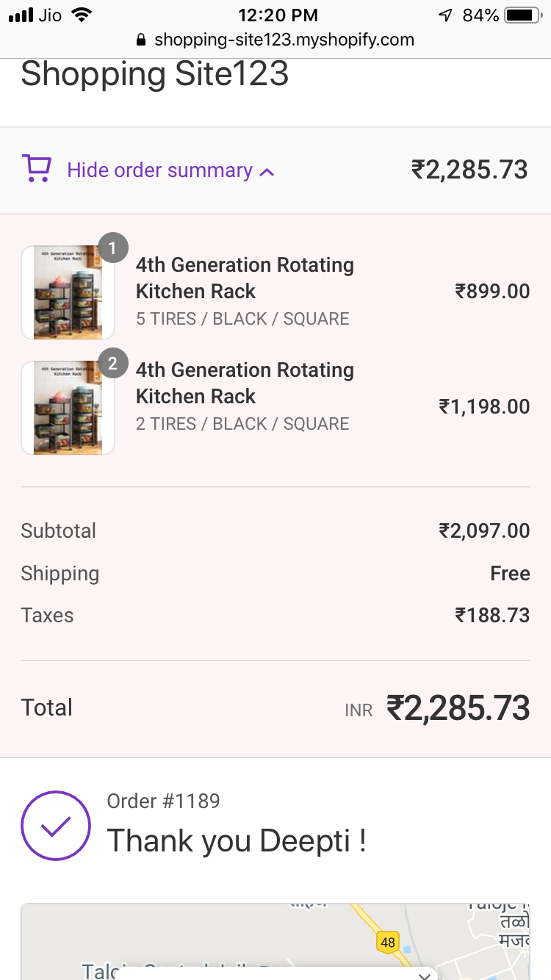Click quantity badge 2 on second product
Image resolution: width=551 pixels, height=980 pixels.
pyautogui.click(x=112, y=364)
